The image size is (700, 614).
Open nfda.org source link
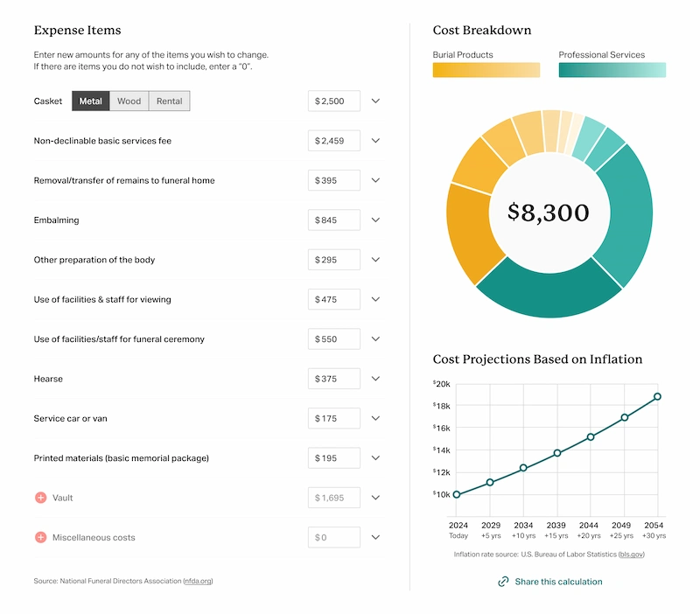(x=197, y=581)
